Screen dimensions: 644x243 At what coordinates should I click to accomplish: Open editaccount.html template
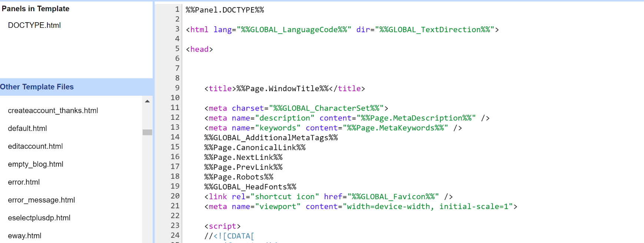pos(35,146)
